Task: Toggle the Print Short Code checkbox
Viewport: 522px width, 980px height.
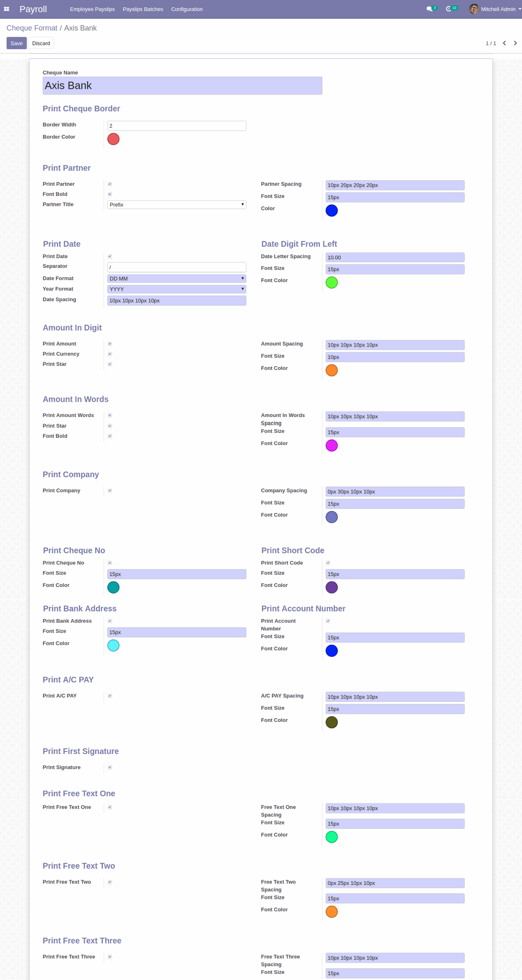Action: click(x=328, y=563)
